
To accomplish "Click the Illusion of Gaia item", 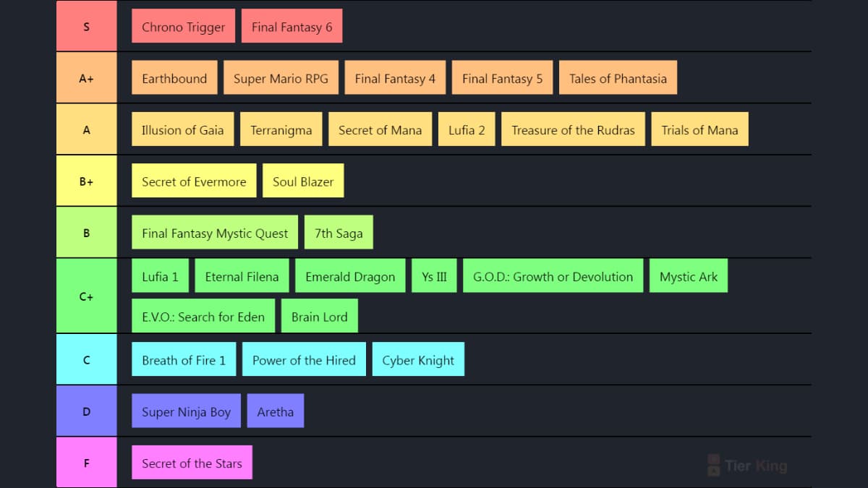I will point(183,129).
